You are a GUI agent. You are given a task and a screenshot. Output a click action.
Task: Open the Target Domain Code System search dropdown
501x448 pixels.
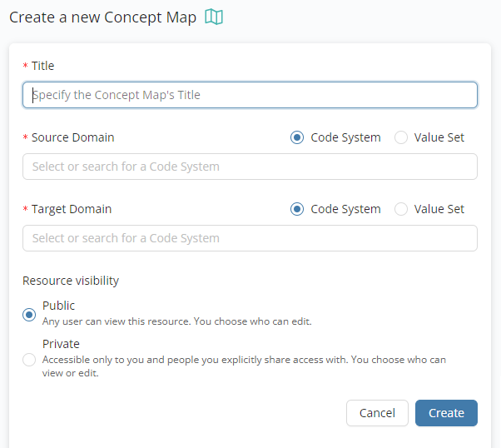click(x=250, y=238)
